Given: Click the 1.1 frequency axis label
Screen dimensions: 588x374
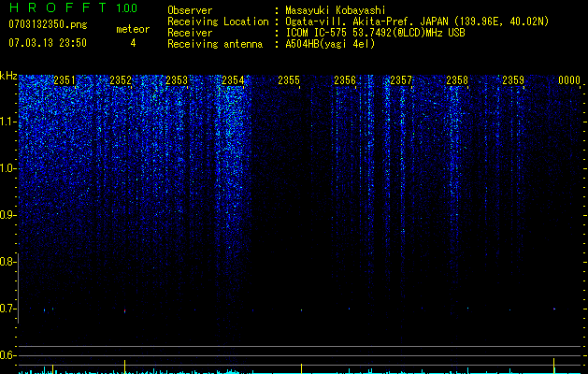Looking at the screenshot, I should (7, 122).
